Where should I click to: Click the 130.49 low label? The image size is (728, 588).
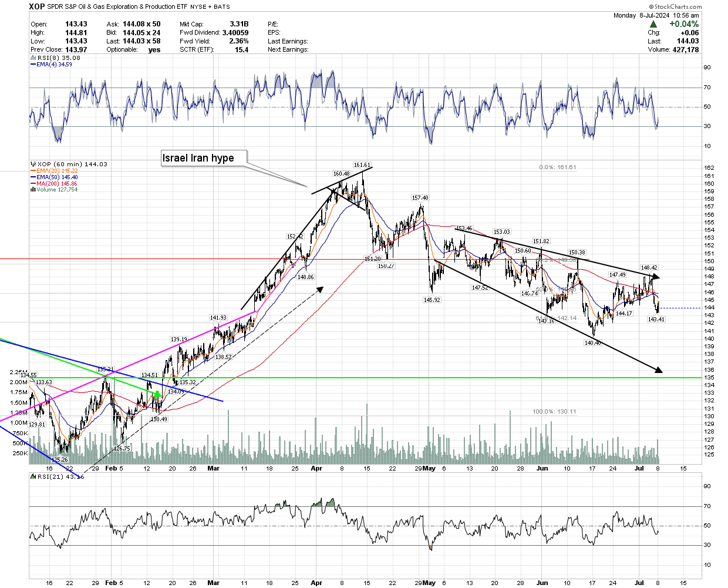point(159,419)
